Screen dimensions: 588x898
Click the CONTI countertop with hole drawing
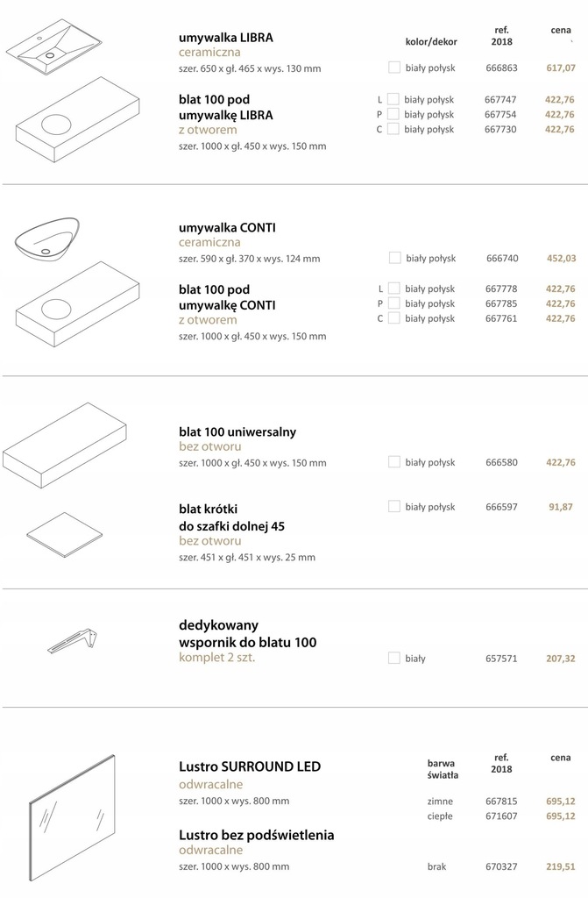pyautogui.click(x=77, y=304)
